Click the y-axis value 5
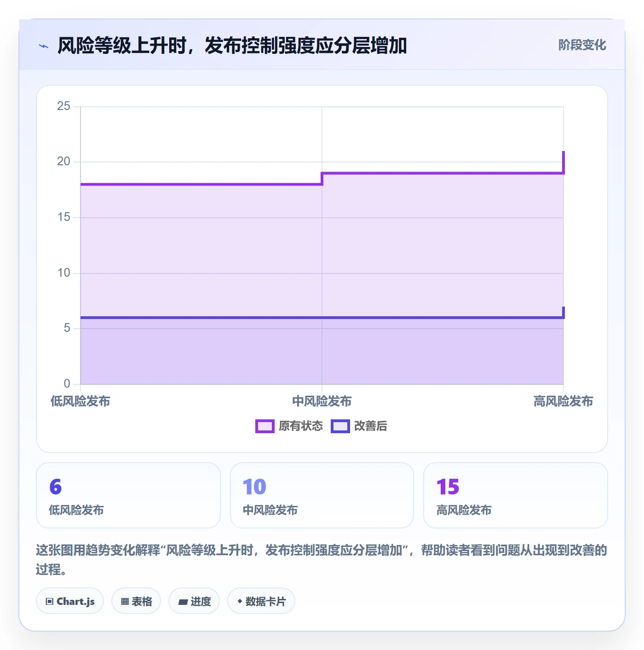The image size is (644, 650). click(x=67, y=328)
